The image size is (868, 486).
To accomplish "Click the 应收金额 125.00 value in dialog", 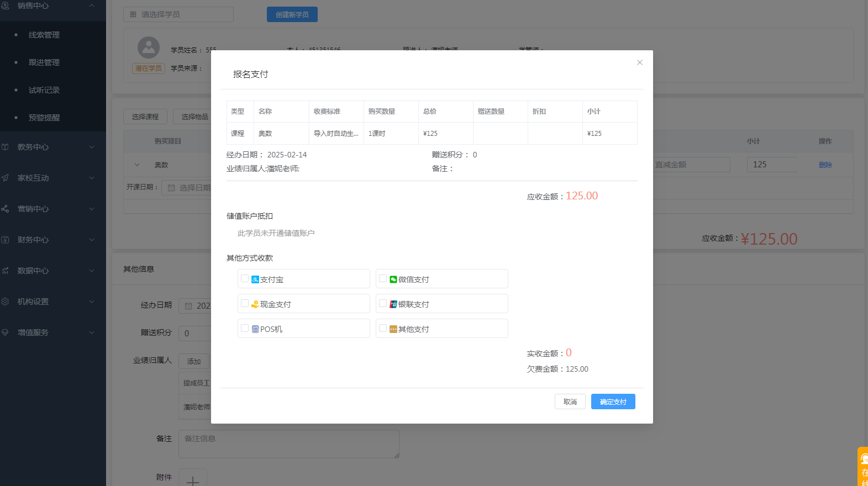I will (x=582, y=196).
